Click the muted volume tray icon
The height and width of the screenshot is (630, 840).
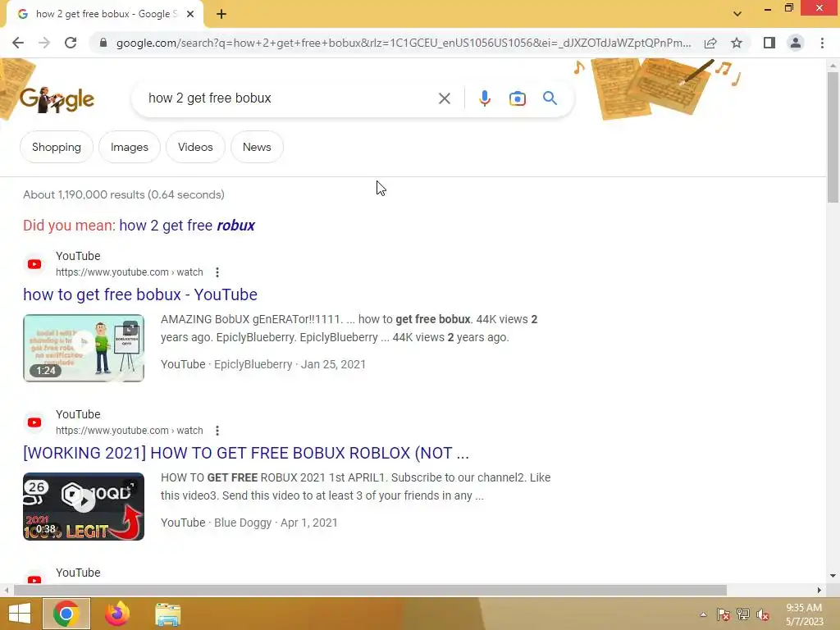point(763,614)
